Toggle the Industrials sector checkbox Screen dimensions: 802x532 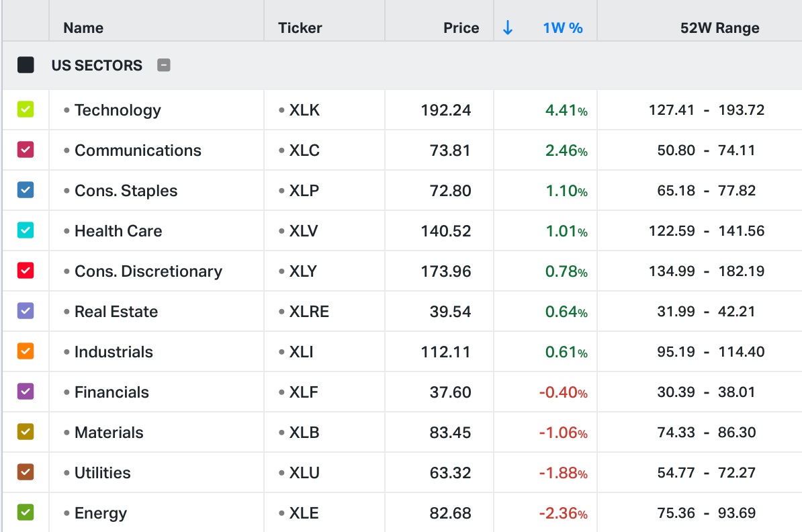point(26,351)
